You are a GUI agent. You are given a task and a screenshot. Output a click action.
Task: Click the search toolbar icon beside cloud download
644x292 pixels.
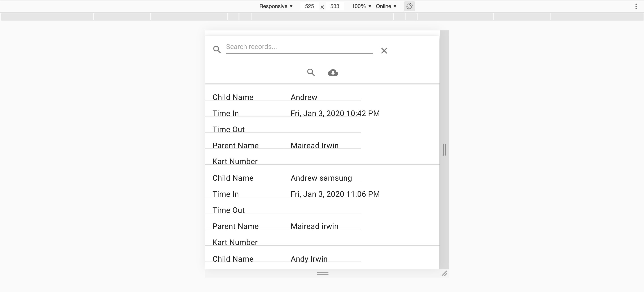311,72
